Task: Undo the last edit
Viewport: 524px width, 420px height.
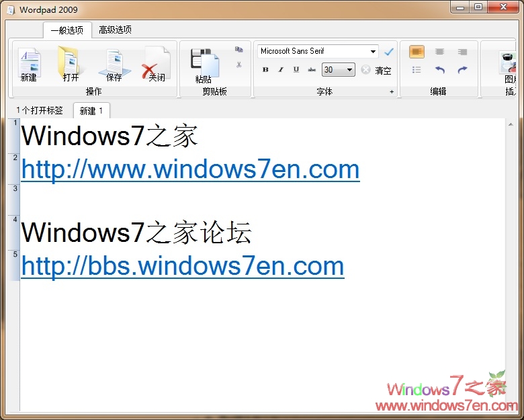Action: click(x=440, y=70)
